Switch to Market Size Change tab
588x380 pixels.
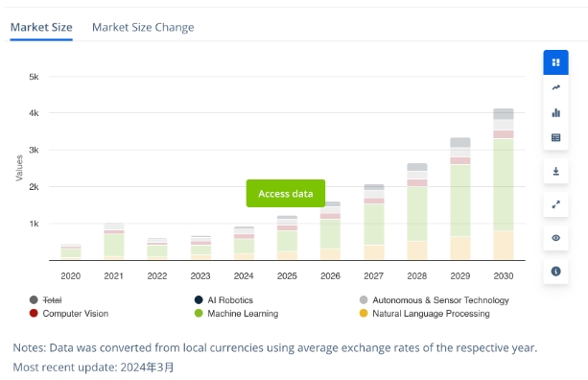coord(143,28)
